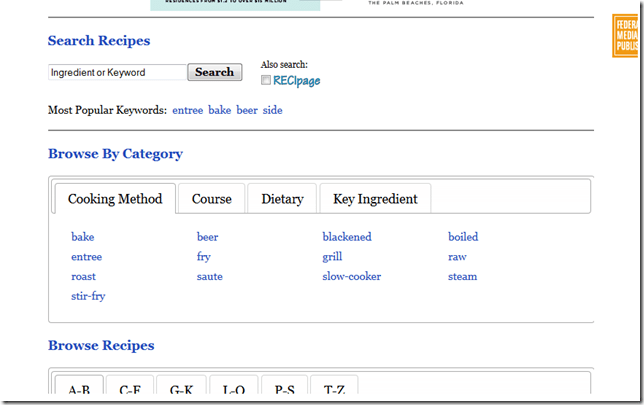
Task: Browse the 'stir-fry' cooking method link
Action: pyautogui.click(x=88, y=296)
